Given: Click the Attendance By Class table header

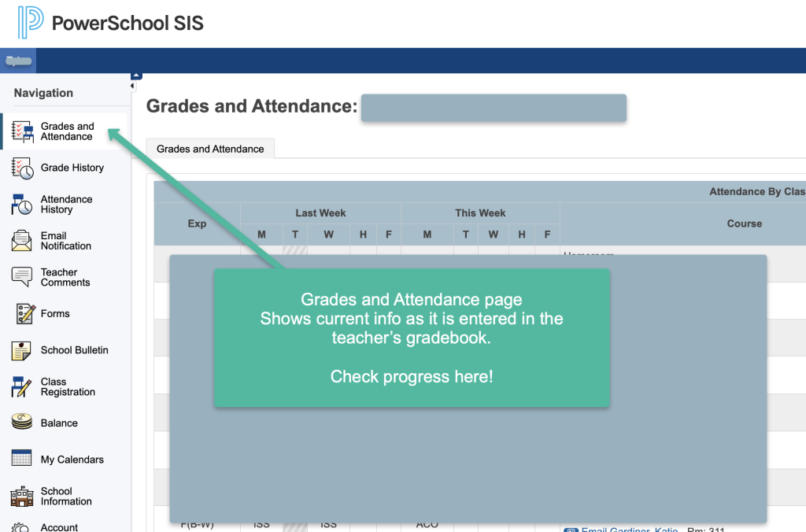Looking at the screenshot, I should pos(757,192).
